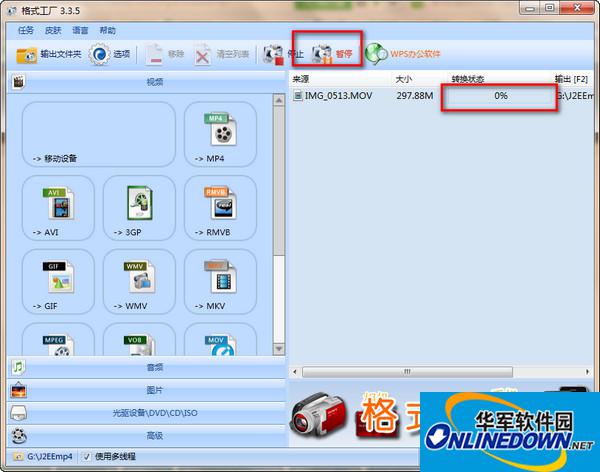600x472 pixels.
Task: Toggle the 使用多线程 multithreading checkbox
Action: pos(87,456)
